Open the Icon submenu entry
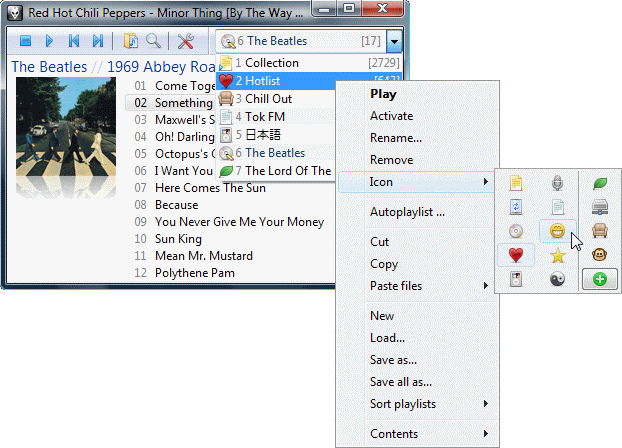Viewport: 622px width, 448px height. click(x=417, y=182)
